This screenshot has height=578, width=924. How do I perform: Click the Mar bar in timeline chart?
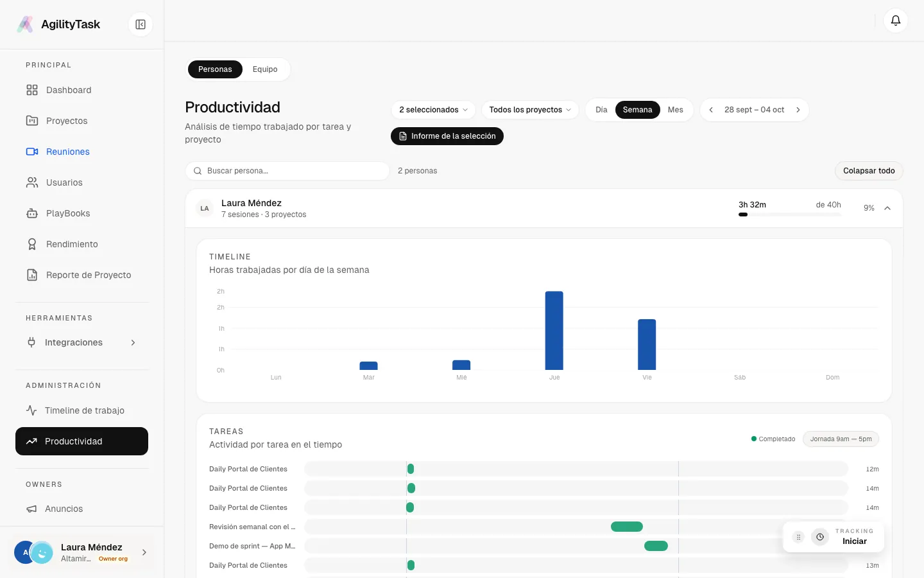[369, 366]
